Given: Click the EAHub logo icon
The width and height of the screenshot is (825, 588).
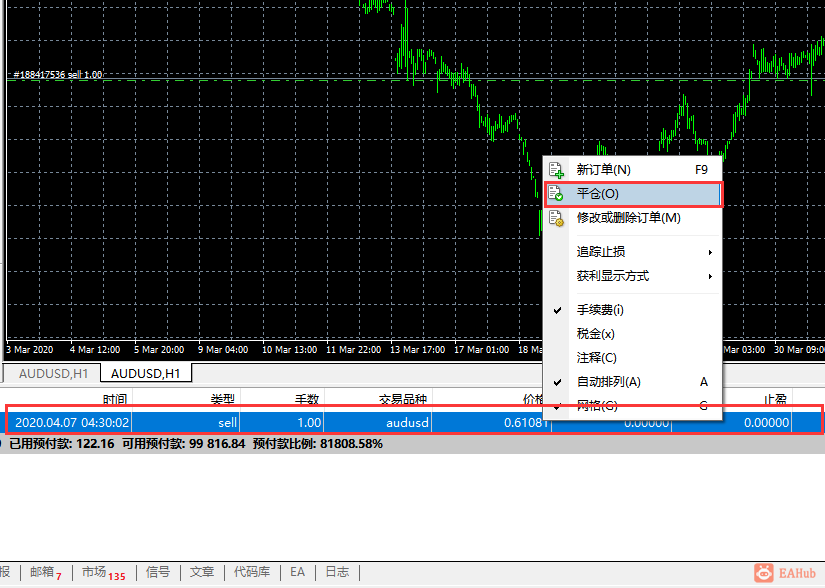Looking at the screenshot, I should [x=765, y=572].
